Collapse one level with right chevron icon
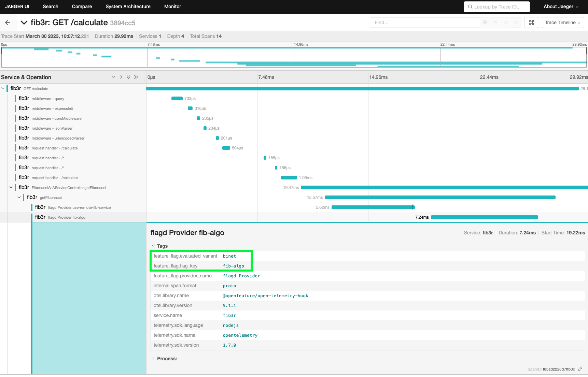The image size is (588, 377). point(121,77)
